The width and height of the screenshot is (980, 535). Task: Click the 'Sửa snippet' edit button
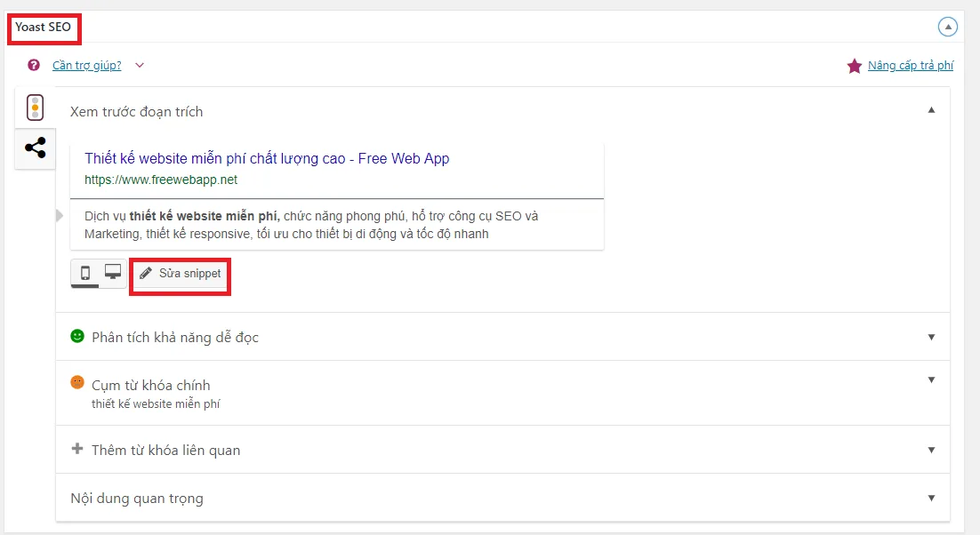180,274
